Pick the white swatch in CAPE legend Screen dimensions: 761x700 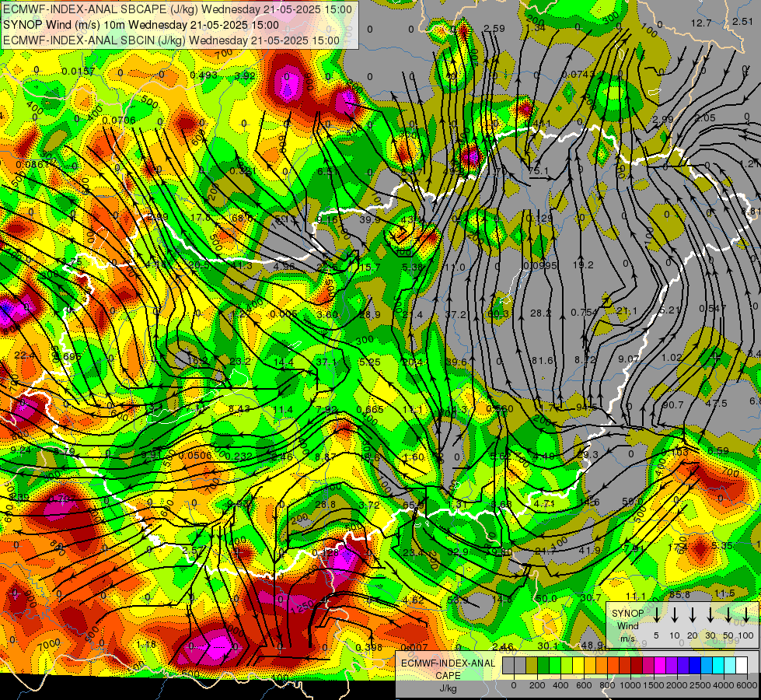(741, 666)
